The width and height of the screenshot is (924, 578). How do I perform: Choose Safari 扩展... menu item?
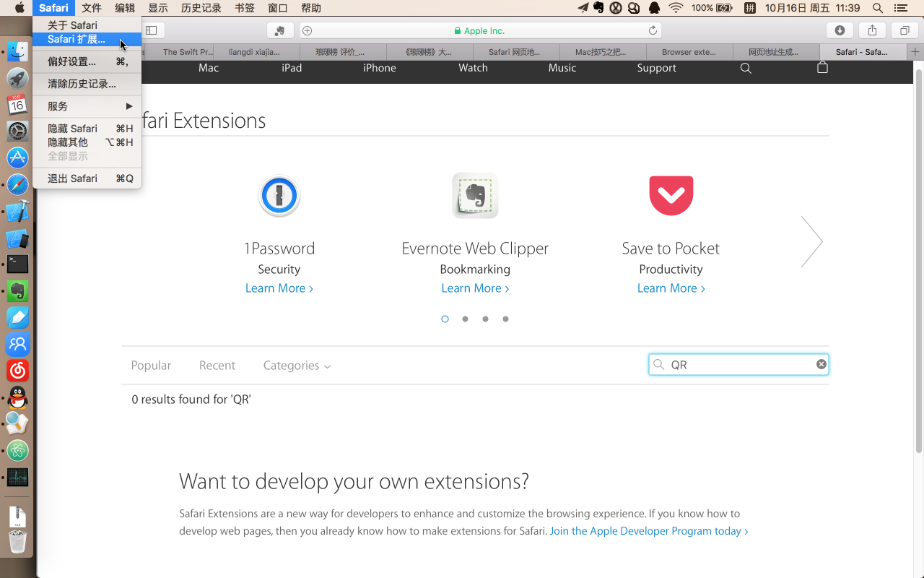[87, 39]
